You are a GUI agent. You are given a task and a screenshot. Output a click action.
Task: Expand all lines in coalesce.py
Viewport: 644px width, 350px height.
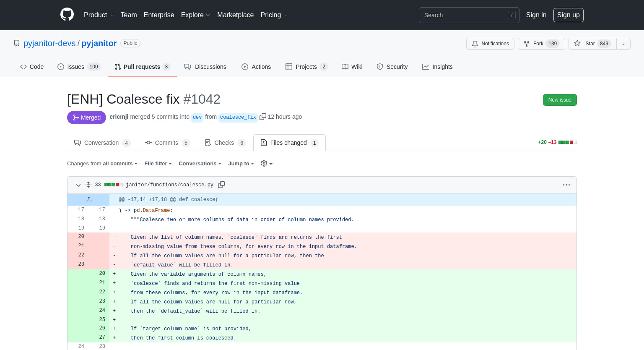pyautogui.click(x=88, y=185)
